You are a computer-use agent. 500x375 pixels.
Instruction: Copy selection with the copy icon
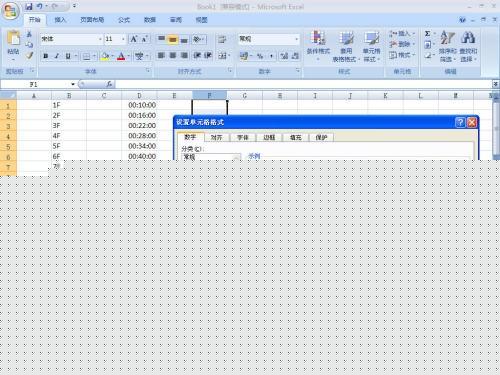tap(29, 45)
